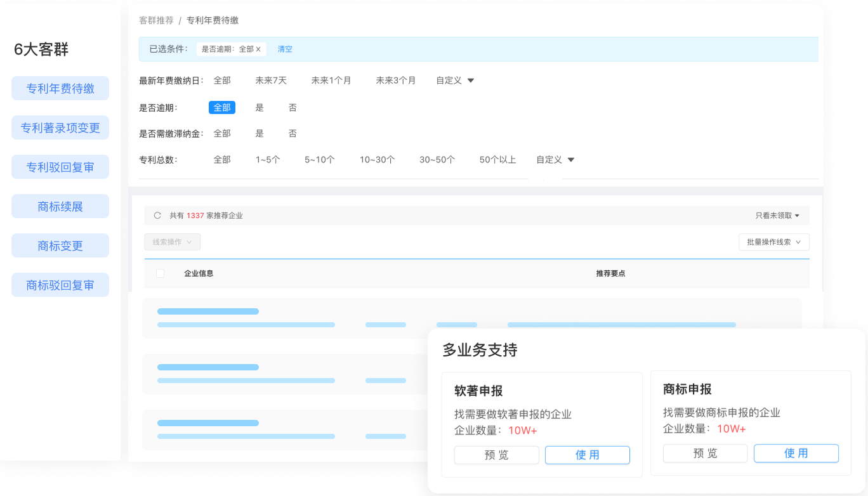868x496 pixels.
Task: Choose 否 for 是否需缴滞纳金
Action: pyautogui.click(x=293, y=134)
